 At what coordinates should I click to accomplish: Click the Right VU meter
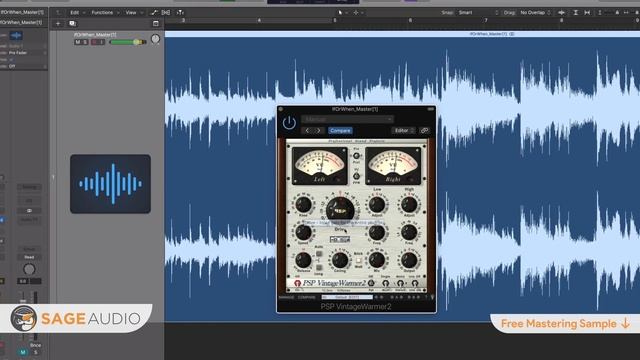pos(393,166)
